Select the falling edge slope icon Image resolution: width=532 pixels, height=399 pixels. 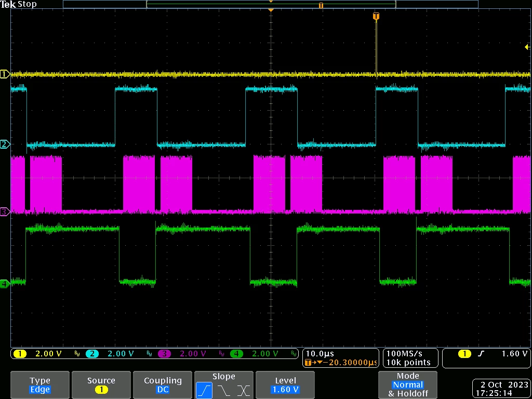pyautogui.click(x=224, y=390)
